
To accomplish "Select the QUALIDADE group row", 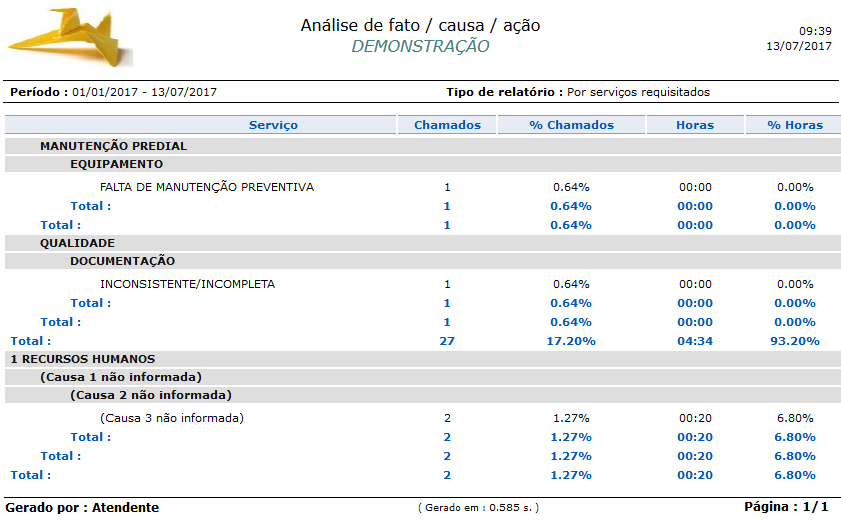I will [423, 243].
